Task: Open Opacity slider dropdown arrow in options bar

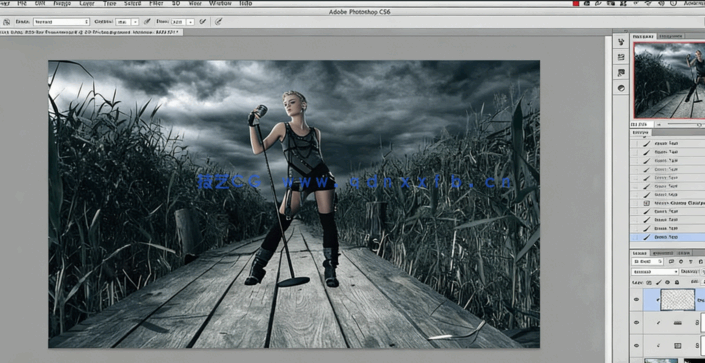Action: [x=135, y=22]
